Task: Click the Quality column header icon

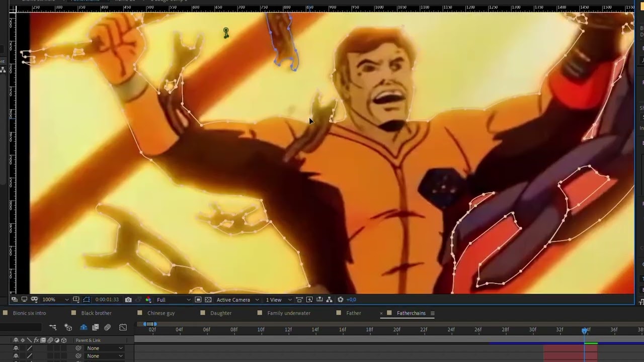Action: [x=29, y=340]
